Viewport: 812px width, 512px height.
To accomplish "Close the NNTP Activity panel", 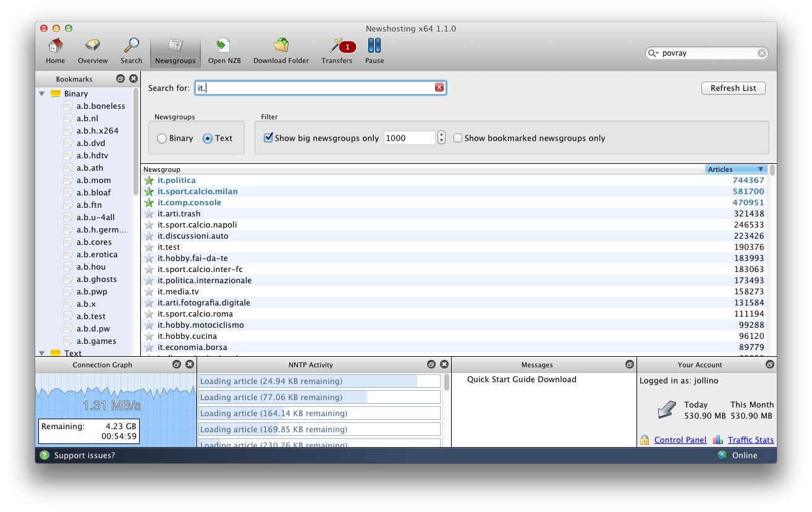I will click(x=444, y=365).
